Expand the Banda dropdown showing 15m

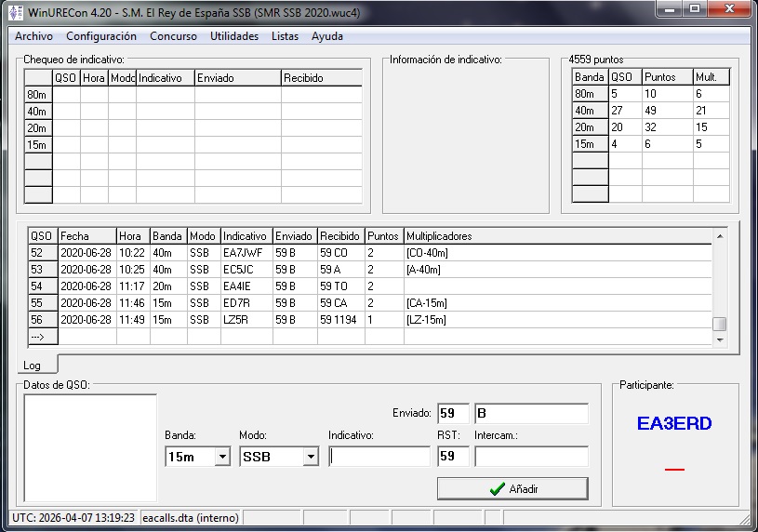coord(221,457)
